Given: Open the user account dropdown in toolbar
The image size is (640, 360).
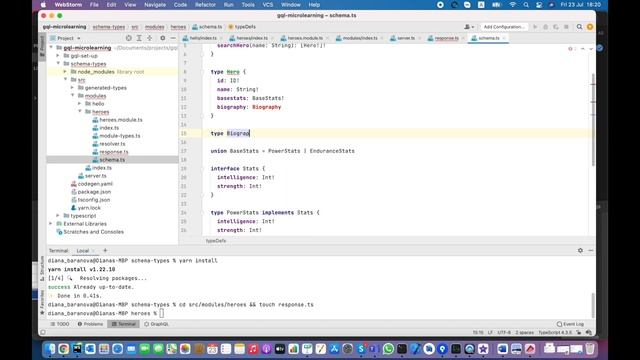Looking at the screenshot, I should pos(469,27).
